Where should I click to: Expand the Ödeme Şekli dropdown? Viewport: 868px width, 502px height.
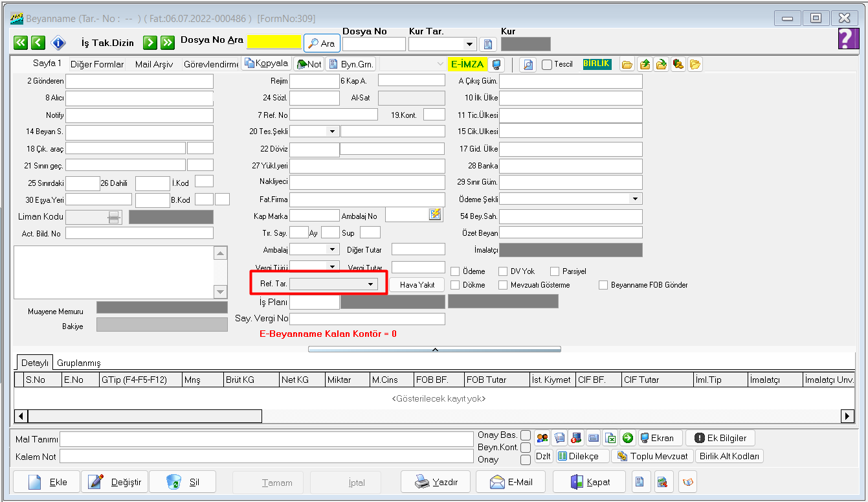(x=635, y=199)
